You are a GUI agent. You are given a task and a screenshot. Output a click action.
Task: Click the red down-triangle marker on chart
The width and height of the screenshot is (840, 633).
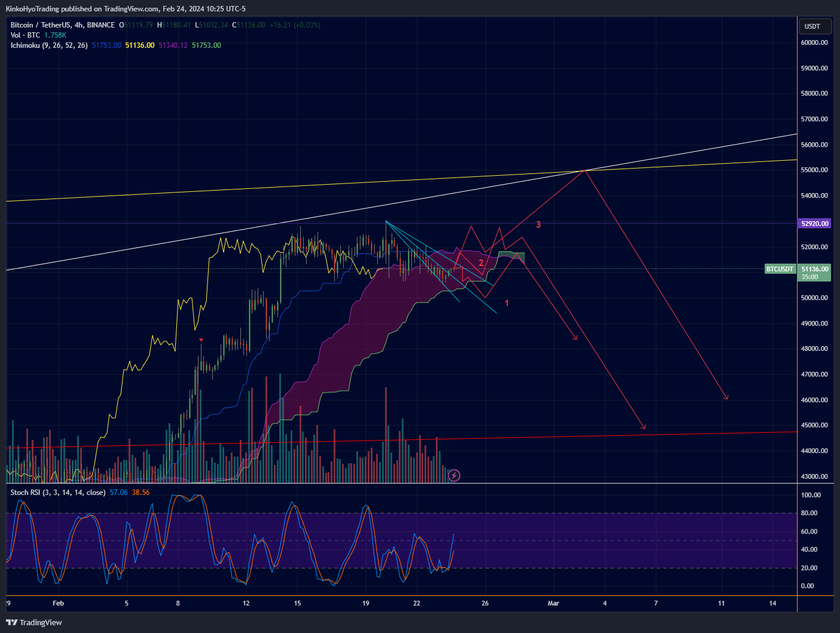point(201,340)
